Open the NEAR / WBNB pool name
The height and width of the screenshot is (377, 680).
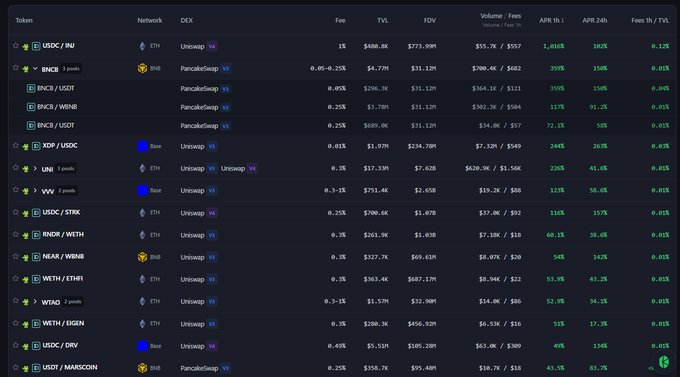pyautogui.click(x=63, y=256)
